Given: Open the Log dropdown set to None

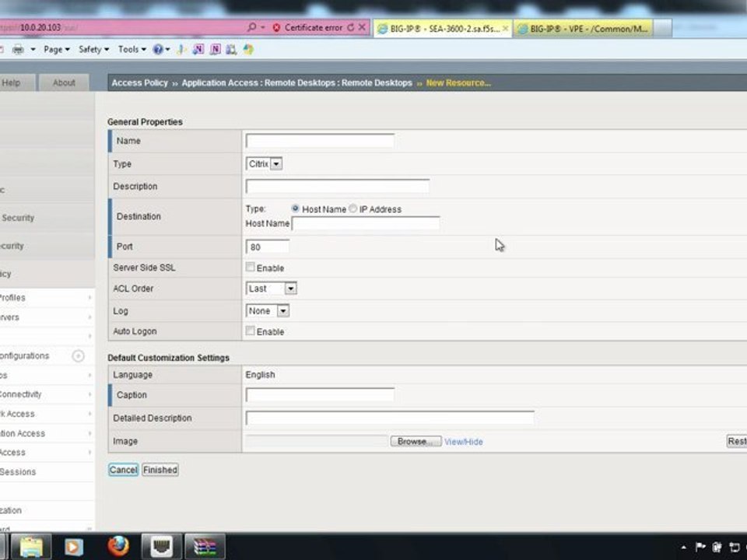Looking at the screenshot, I should [268, 311].
